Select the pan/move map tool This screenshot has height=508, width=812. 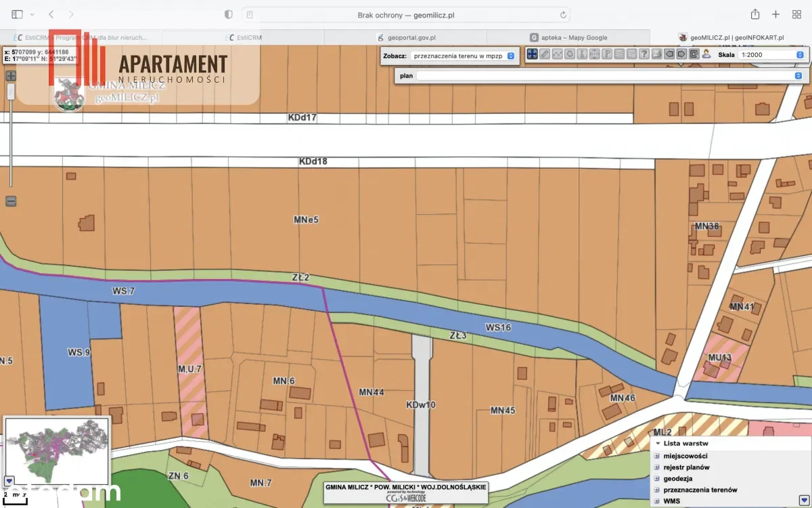tap(533, 54)
